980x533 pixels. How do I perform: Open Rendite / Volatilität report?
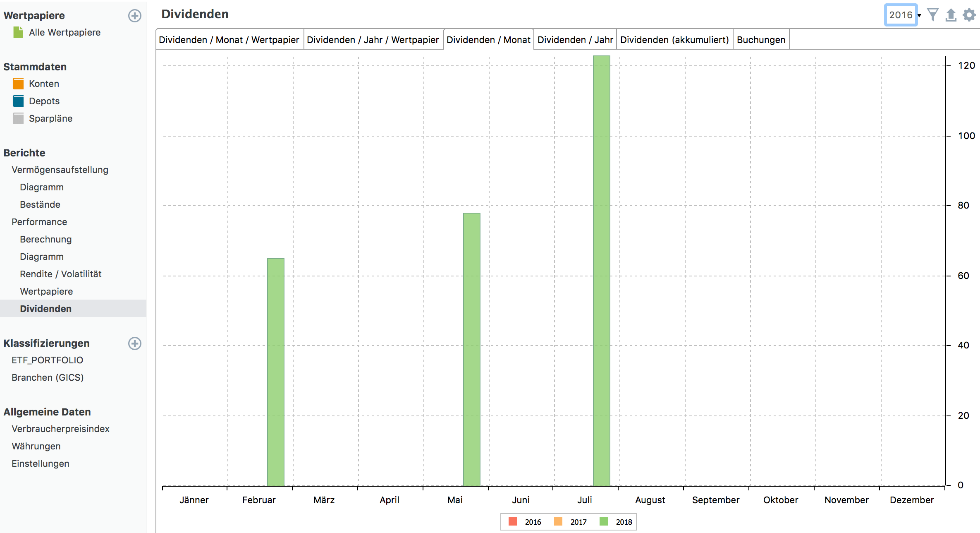(61, 274)
